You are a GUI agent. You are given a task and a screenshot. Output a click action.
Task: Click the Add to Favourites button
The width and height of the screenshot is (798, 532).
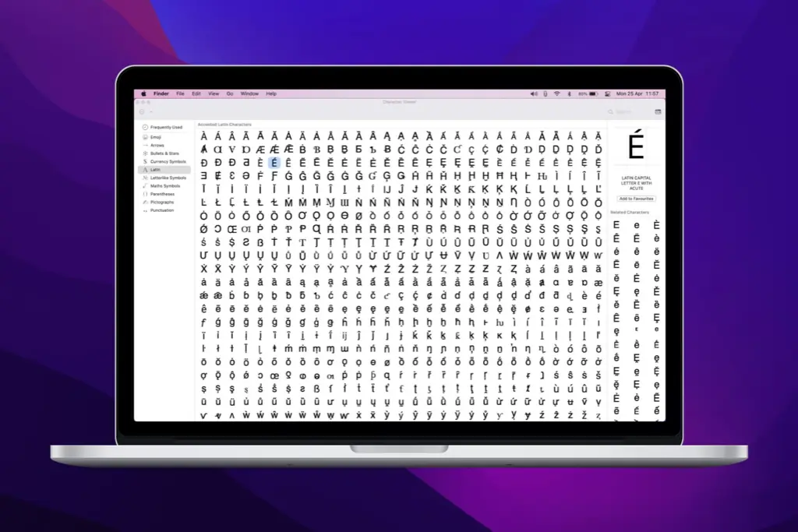(636, 199)
